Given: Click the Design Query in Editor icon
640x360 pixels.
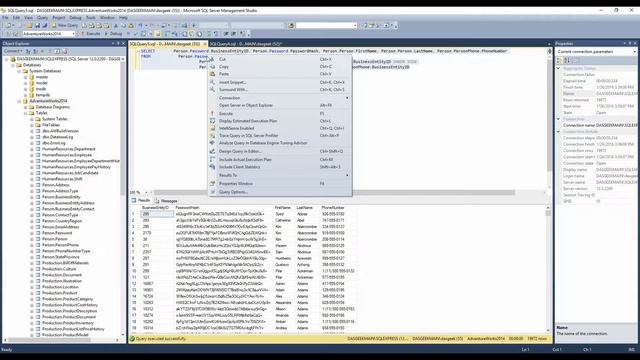Looking at the screenshot, I should coord(212,151).
